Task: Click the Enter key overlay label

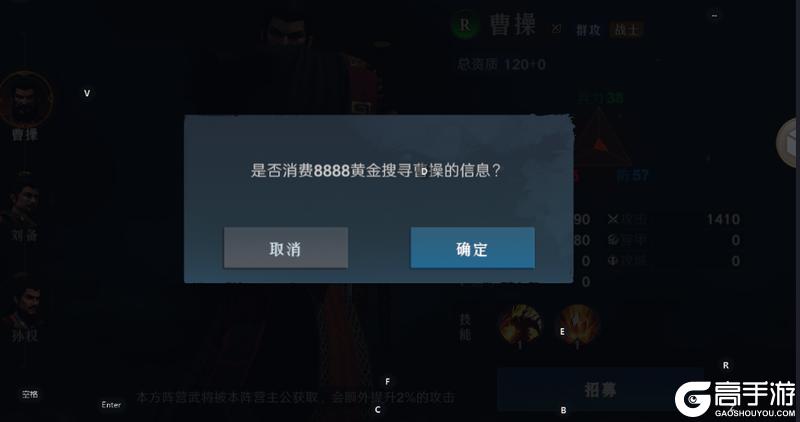Action: pyautogui.click(x=111, y=405)
